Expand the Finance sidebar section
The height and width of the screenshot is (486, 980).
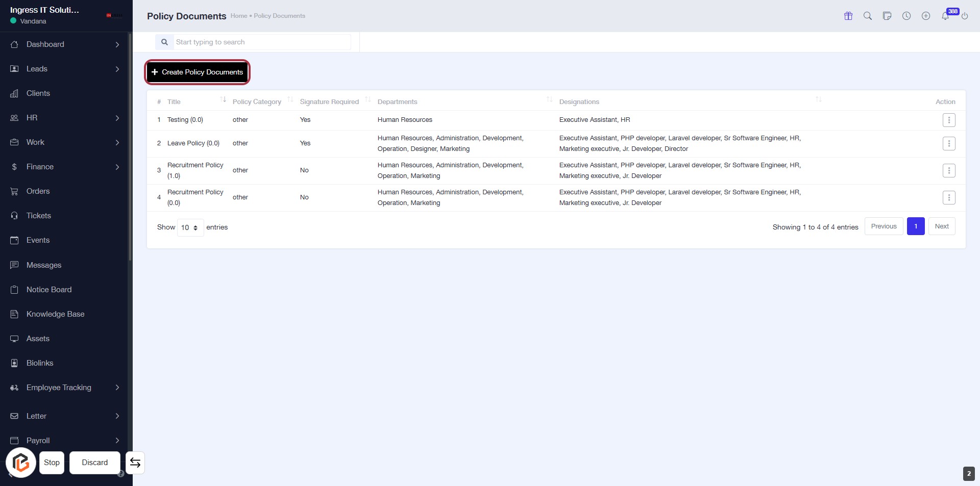[x=65, y=167]
